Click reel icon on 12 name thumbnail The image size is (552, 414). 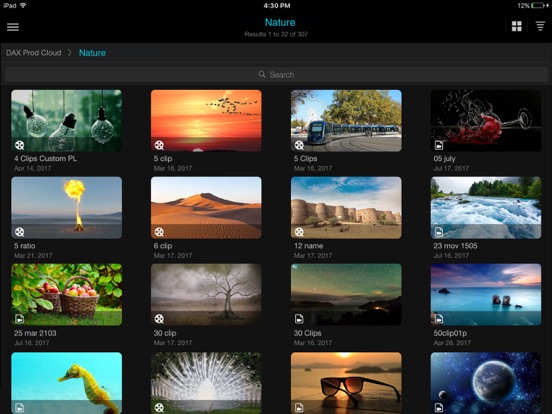tap(299, 232)
